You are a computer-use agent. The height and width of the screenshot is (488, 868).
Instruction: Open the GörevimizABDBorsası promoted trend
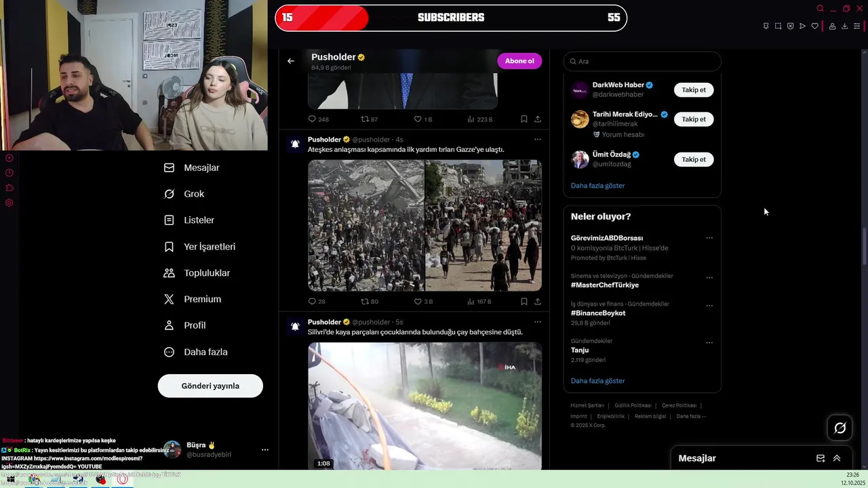pos(607,239)
